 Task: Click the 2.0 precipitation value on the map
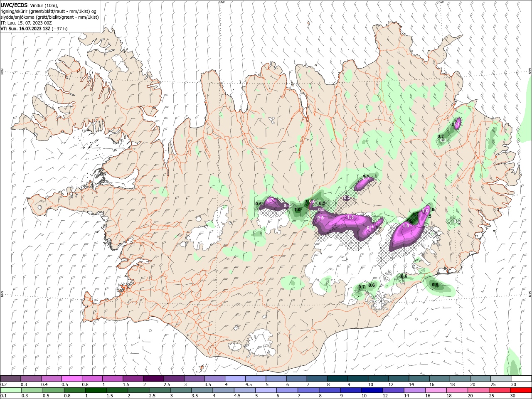425,211
